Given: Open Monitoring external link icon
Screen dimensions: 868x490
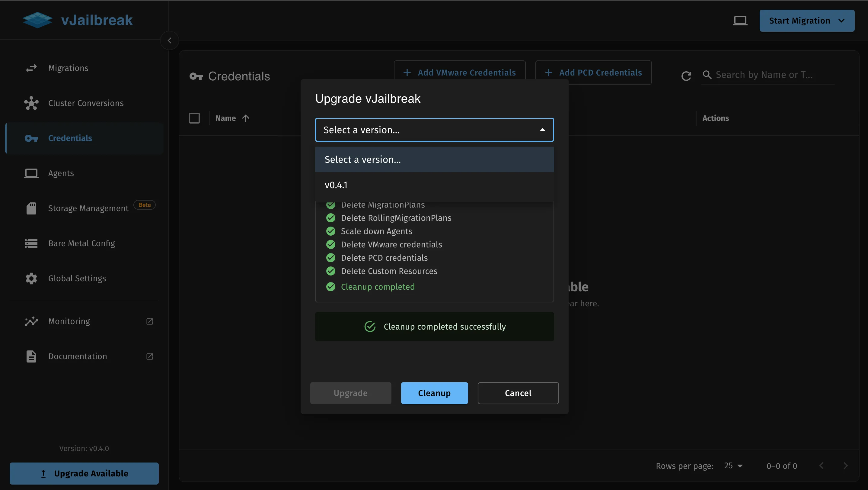Looking at the screenshot, I should coord(150,321).
